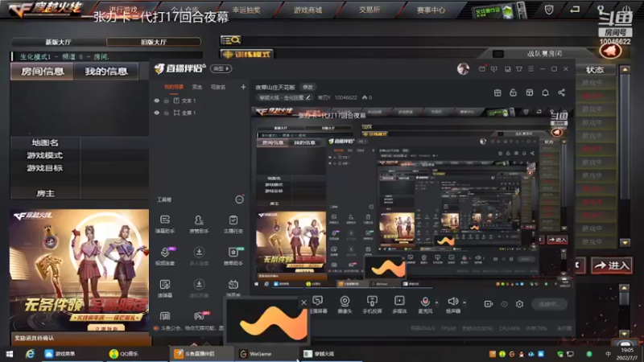Viewport: 644px width, 362px height.
Task: Open the 房管助手 tool
Action: click(199, 224)
